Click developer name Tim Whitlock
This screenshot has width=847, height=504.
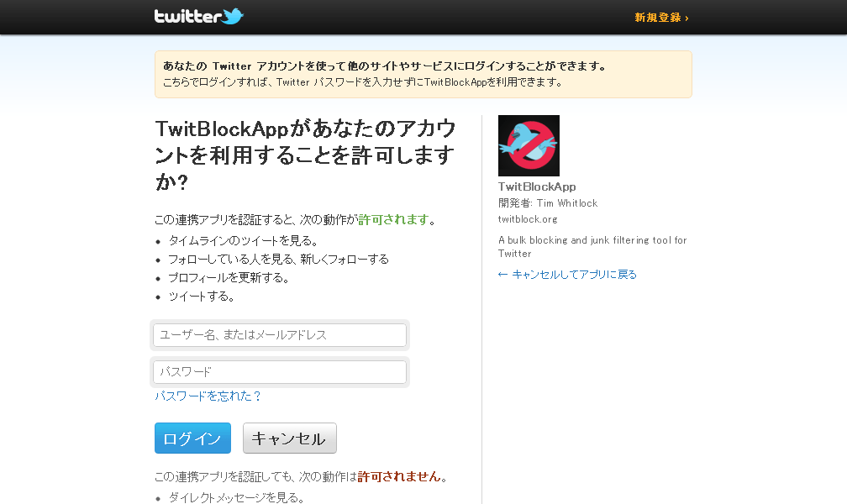pos(567,203)
